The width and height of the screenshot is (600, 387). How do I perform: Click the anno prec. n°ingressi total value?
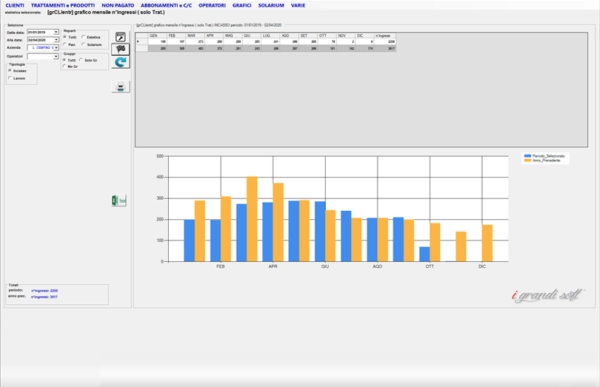44,297
